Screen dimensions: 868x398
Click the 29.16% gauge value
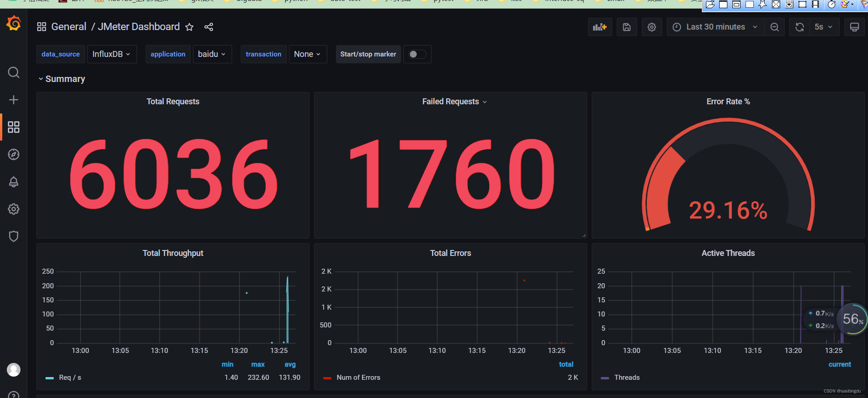coord(728,210)
